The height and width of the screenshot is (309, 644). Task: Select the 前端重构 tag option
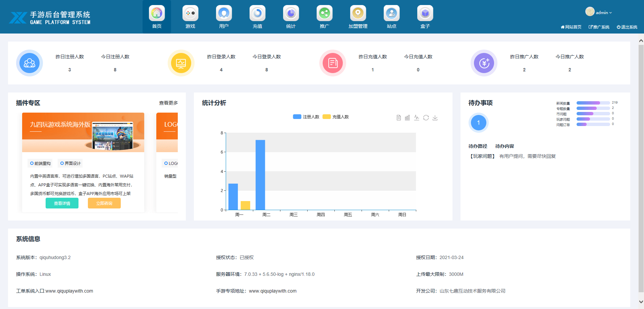(40, 164)
